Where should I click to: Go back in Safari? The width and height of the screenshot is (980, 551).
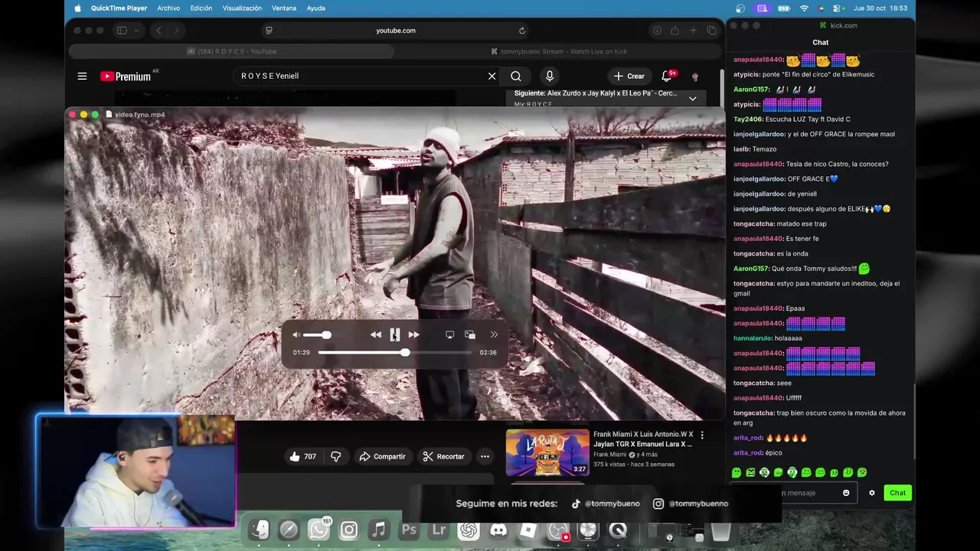pyautogui.click(x=158, y=31)
